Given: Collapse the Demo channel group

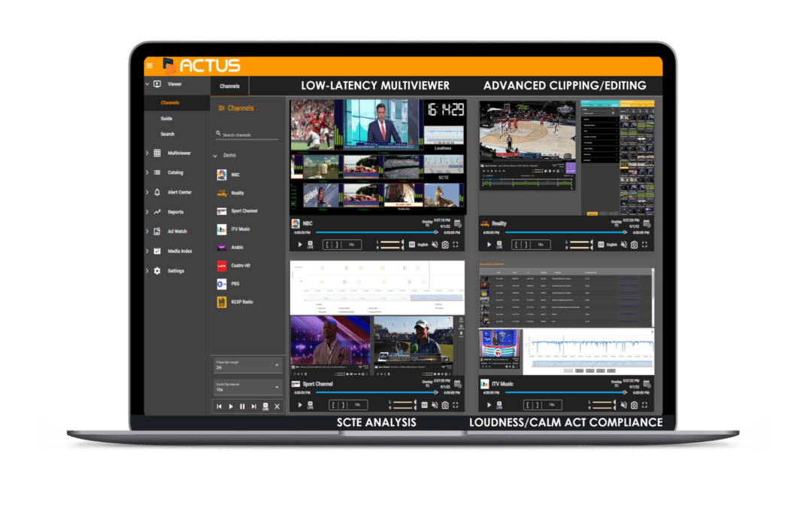Looking at the screenshot, I should tap(216, 156).
